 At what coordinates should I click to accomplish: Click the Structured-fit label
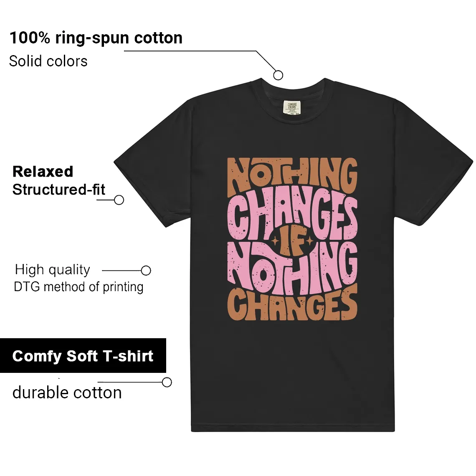(58, 190)
